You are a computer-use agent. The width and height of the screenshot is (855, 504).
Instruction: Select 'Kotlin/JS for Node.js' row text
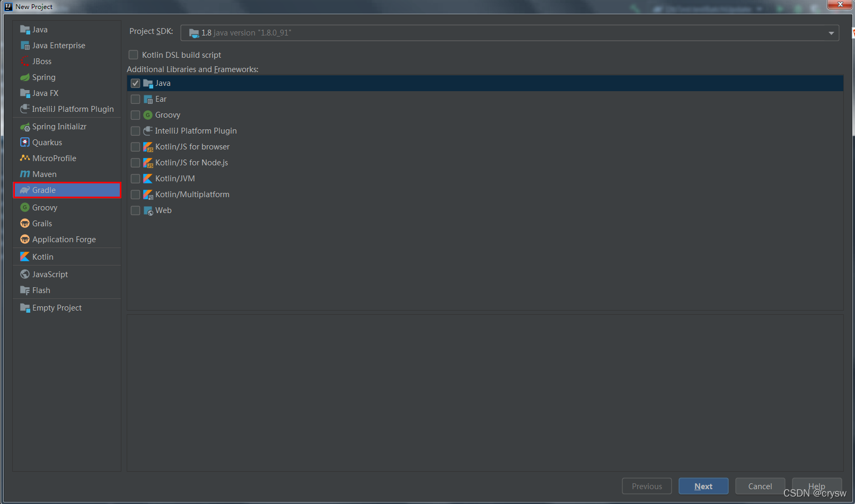[191, 163]
